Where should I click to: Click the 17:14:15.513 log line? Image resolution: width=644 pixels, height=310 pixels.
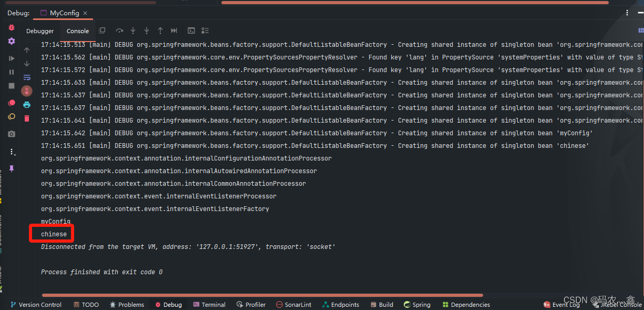pyautogui.click(x=342, y=45)
